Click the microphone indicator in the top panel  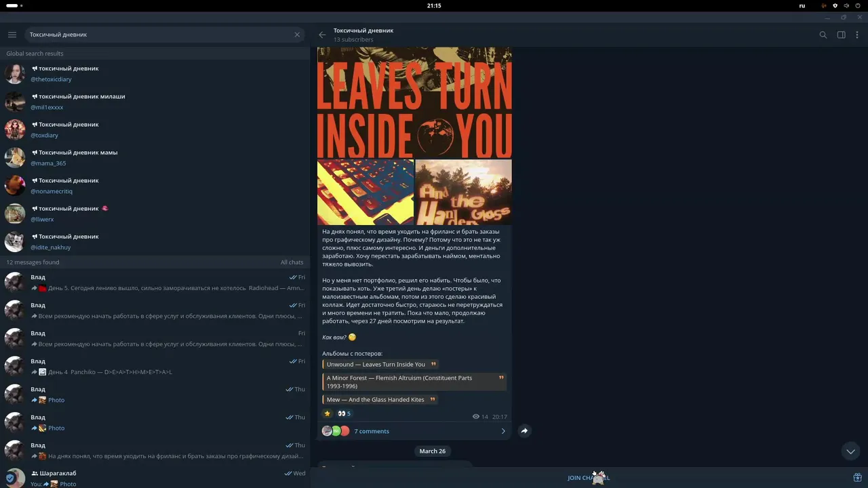(x=824, y=5)
